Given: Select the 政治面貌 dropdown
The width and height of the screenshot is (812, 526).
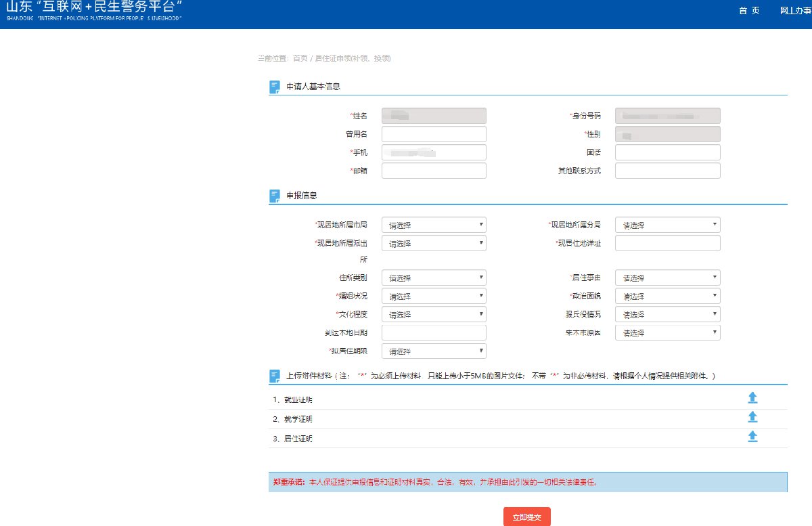Looking at the screenshot, I should [667, 297].
